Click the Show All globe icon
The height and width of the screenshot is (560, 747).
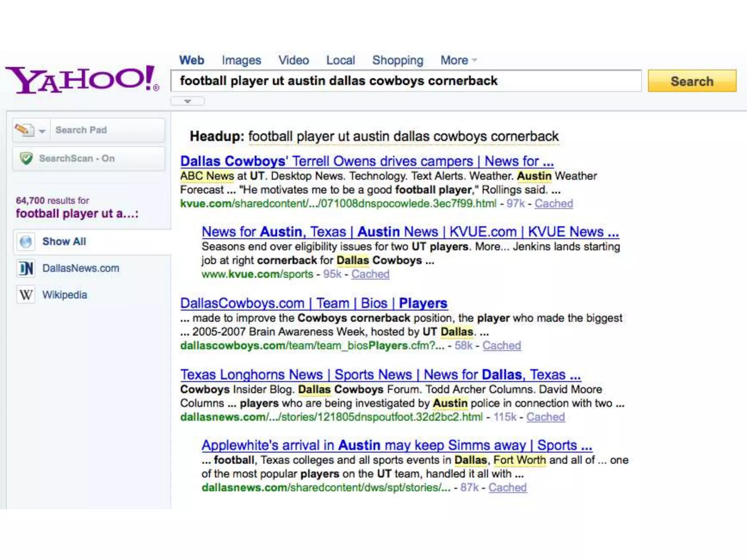[26, 242]
